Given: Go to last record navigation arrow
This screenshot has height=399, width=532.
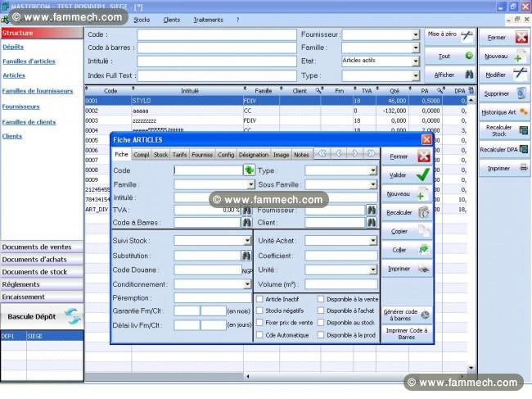Looking at the screenshot, I should tap(372, 154).
